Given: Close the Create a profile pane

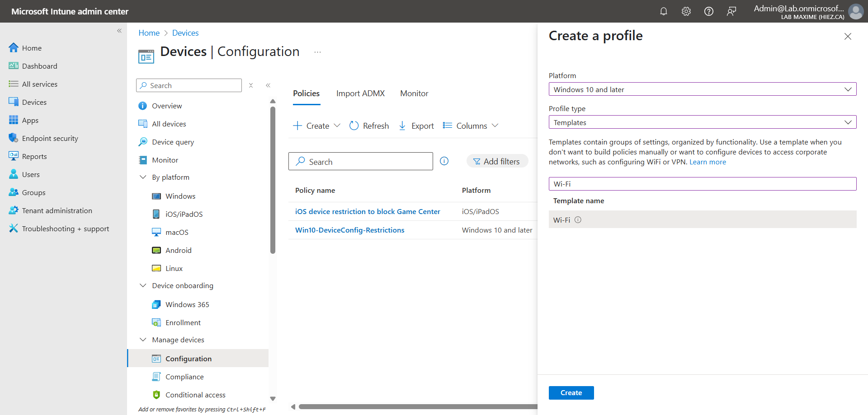Looking at the screenshot, I should tap(848, 37).
